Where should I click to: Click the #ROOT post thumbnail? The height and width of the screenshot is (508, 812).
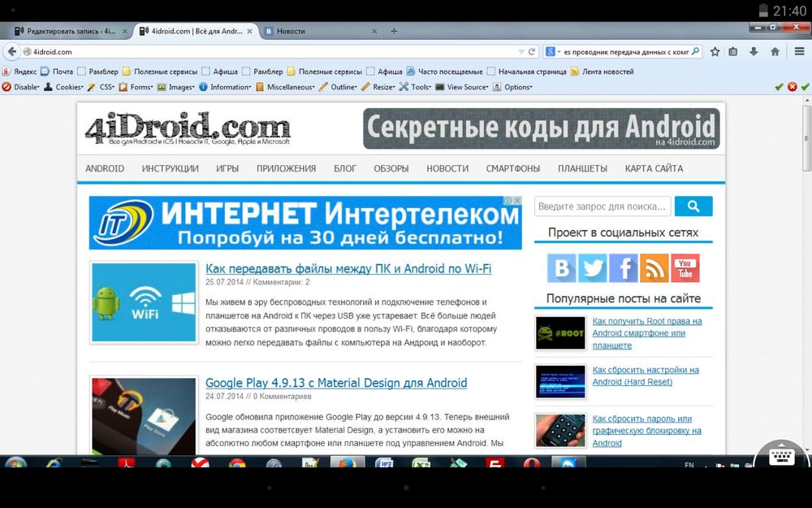[560, 333]
